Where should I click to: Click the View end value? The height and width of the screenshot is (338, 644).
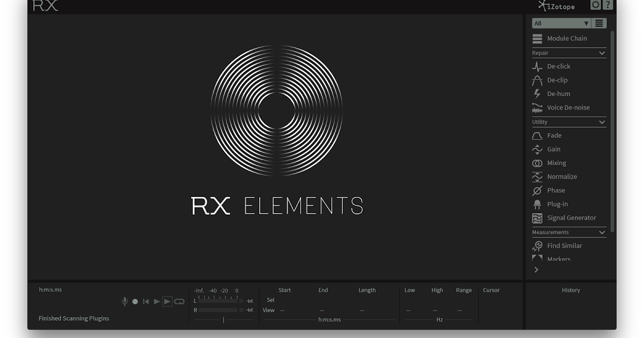tap(322, 311)
